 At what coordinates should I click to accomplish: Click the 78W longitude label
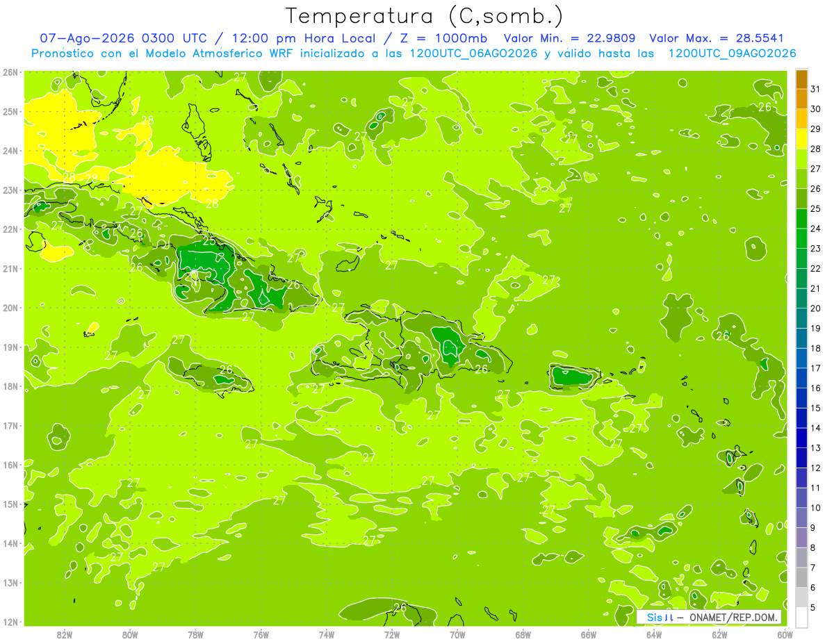195,634
